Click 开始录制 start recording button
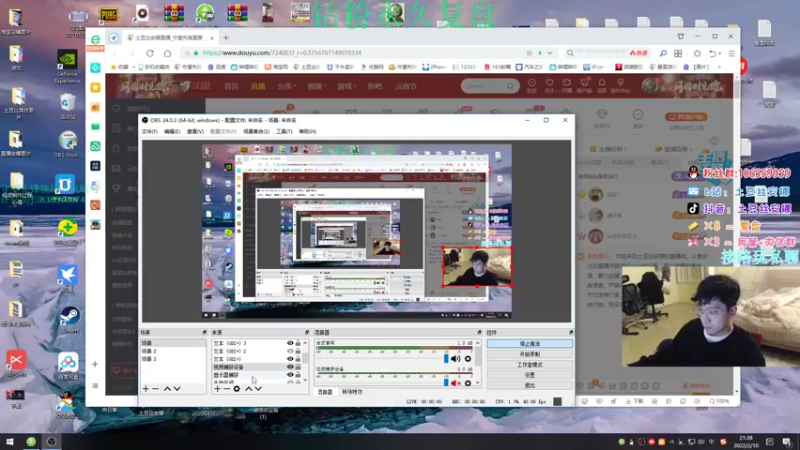Image resolution: width=800 pixels, height=450 pixels. 530,354
